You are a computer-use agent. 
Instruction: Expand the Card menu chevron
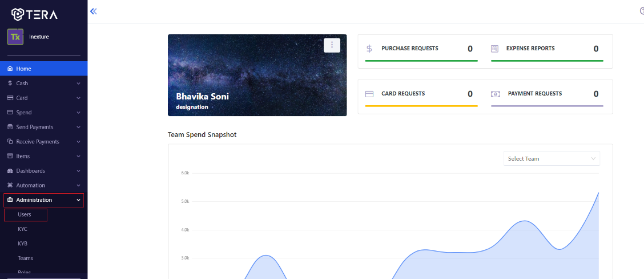click(x=78, y=98)
